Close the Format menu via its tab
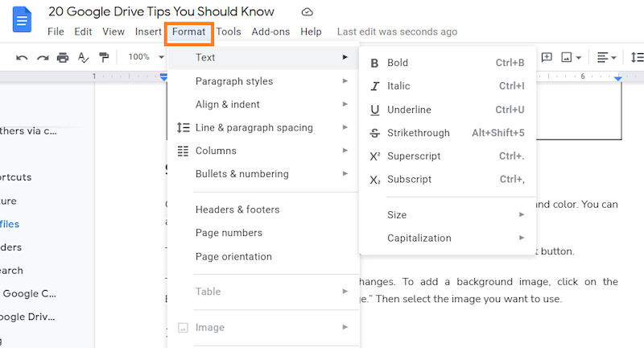The height and width of the screenshot is (348, 644). coord(189,32)
